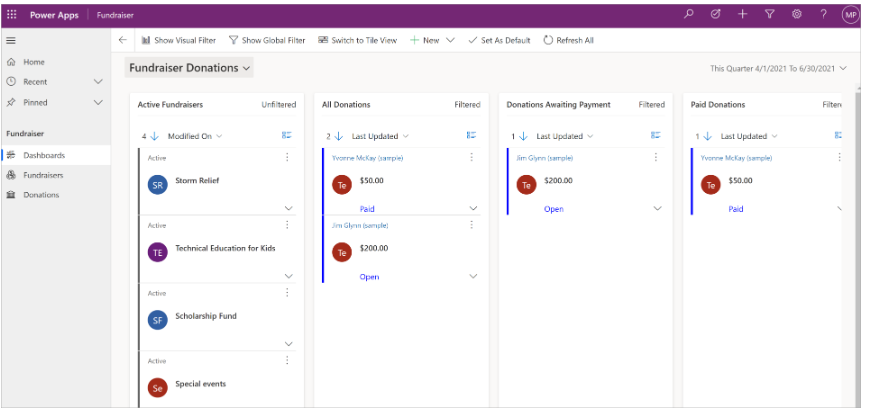Open Last Updated sort dropdown in Donations Awaiting Payment
The height and width of the screenshot is (417, 871).
564,136
